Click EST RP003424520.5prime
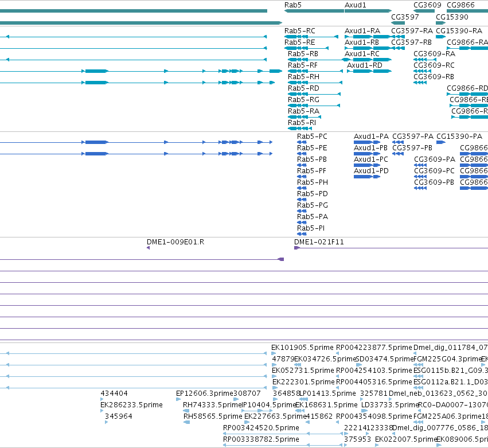 (261, 428)
